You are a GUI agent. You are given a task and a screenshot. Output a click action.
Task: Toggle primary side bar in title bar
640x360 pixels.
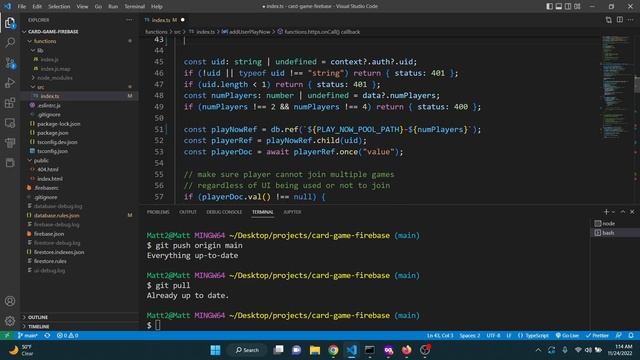tap(550, 6)
